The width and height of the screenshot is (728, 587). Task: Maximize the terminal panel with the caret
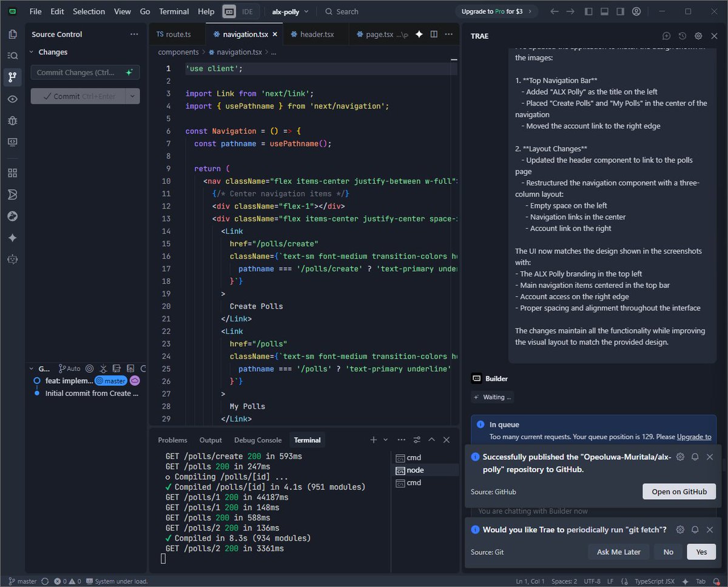[x=431, y=440]
